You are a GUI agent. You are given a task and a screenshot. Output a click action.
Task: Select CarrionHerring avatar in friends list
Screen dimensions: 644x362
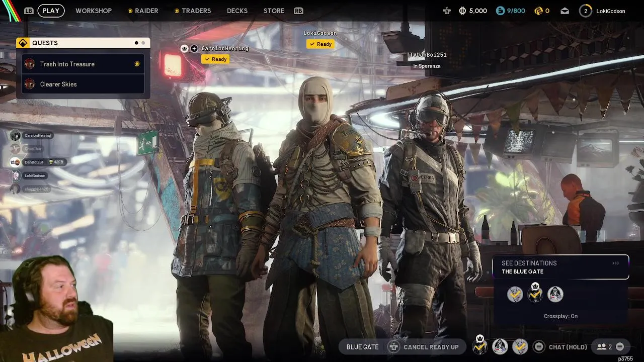click(16, 135)
